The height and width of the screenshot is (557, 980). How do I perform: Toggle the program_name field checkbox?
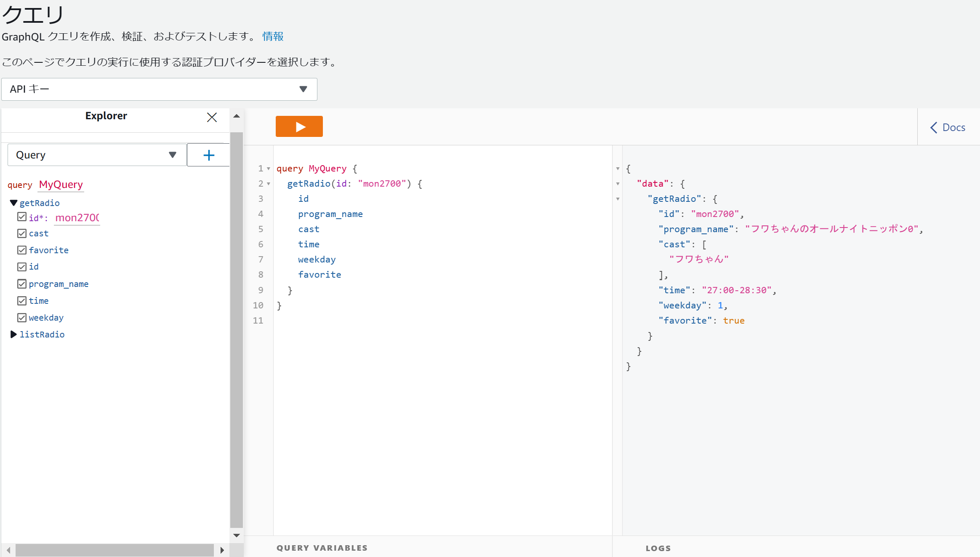(22, 284)
